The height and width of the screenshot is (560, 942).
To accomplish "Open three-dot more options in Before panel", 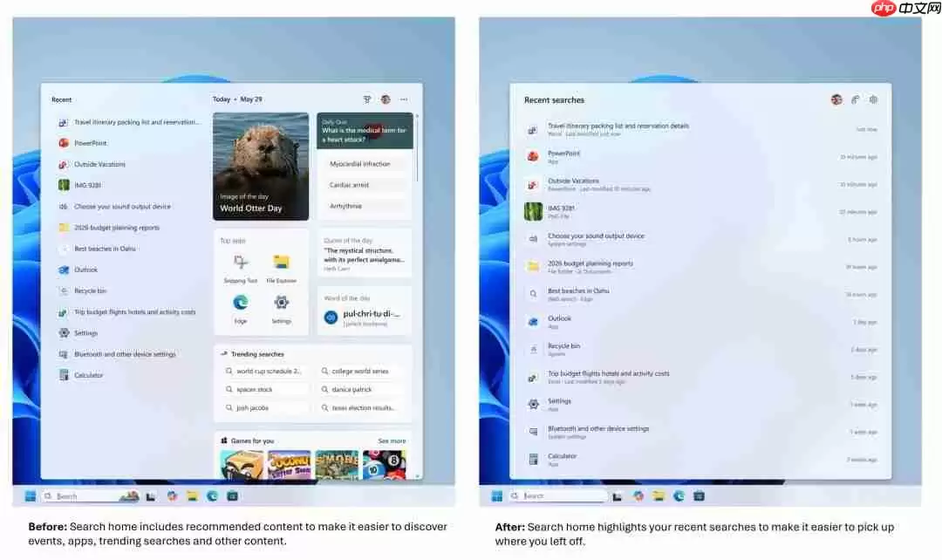I will (x=404, y=99).
